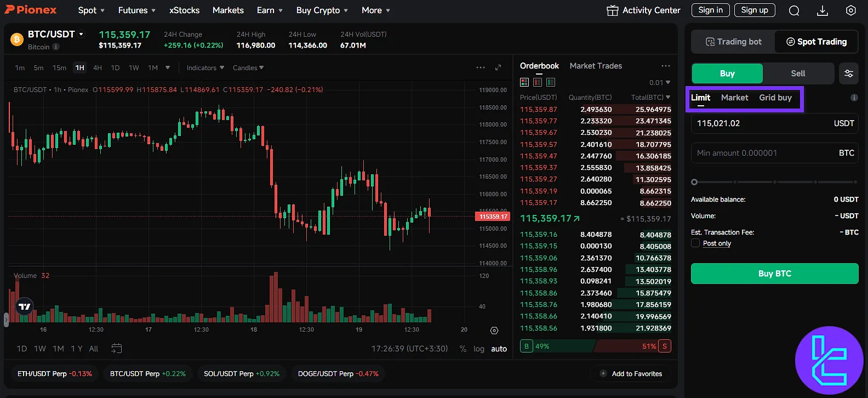Select the Grid buy order tab
Screen dimensions: 868x398
(775, 98)
